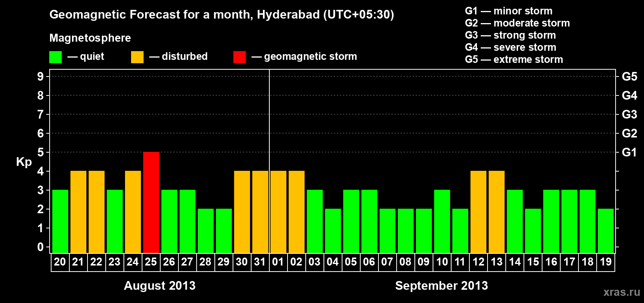This screenshot has width=644, height=303.
Task: Click the Kp value 0 axis label
Action: pos(41,247)
